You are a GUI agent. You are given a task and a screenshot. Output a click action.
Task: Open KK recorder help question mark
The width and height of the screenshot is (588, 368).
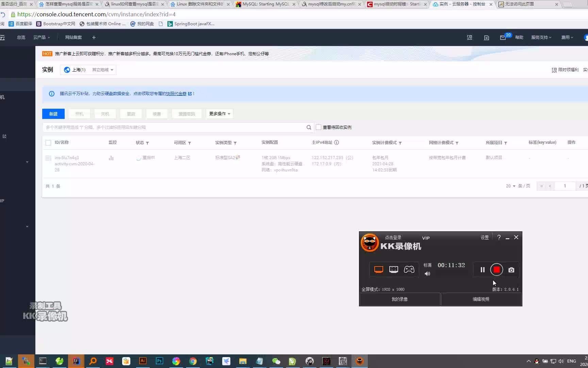(x=499, y=237)
